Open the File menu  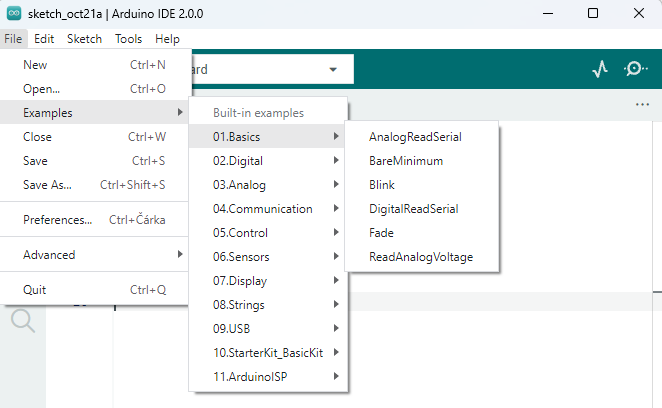(x=13, y=39)
